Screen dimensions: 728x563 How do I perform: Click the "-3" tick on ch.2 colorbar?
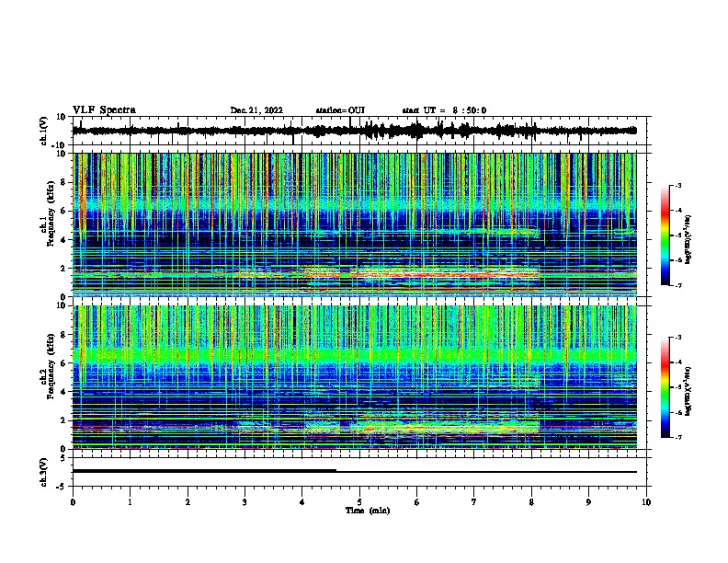pyautogui.click(x=678, y=338)
